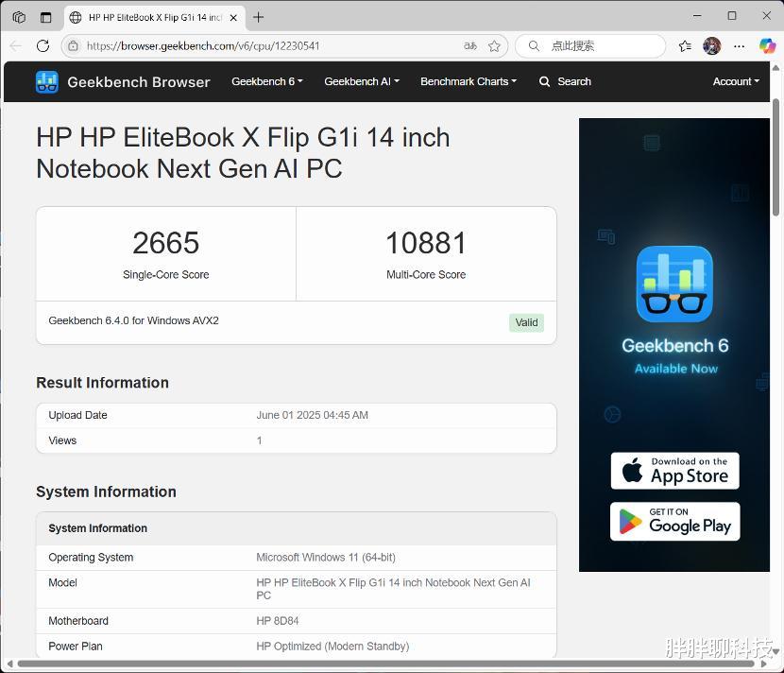
Task: Click the horizontal scrollbar track
Action: [385, 664]
